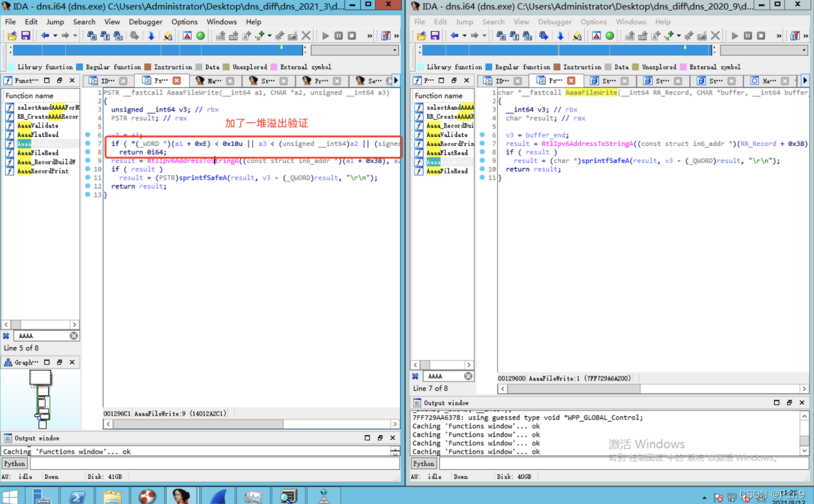Click binary sequence search binoculars, left IDA toolbar
814x504 pixels.
(x=119, y=36)
